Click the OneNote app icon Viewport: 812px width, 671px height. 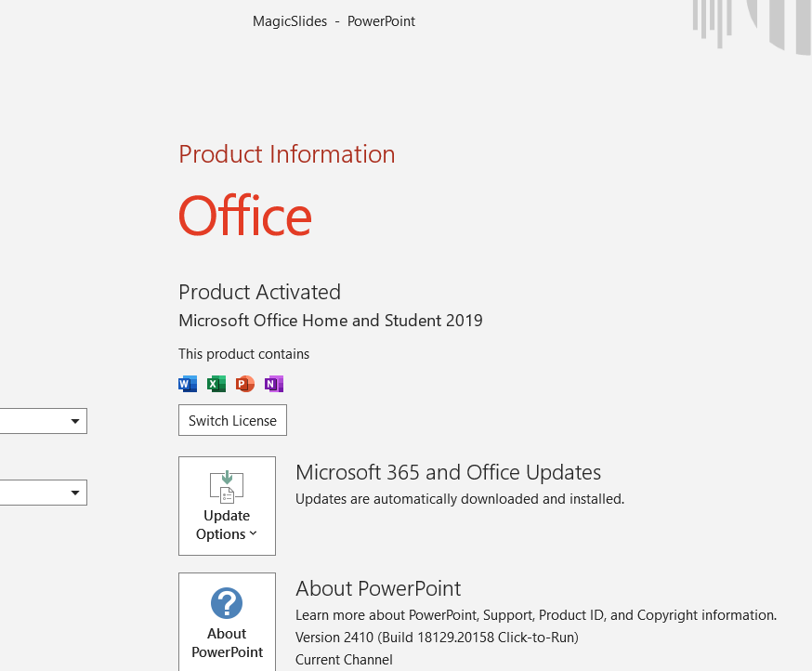tap(273, 384)
